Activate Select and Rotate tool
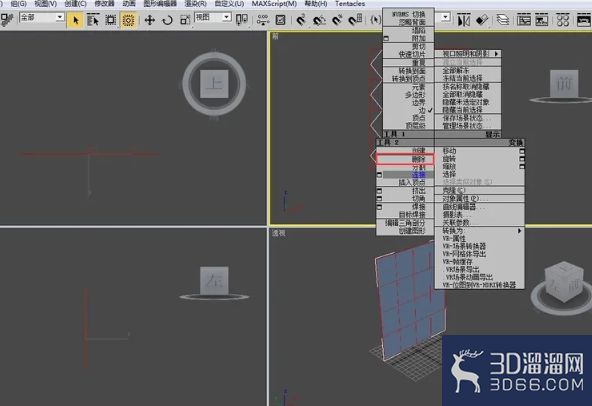Image resolution: width=592 pixels, height=406 pixels. click(x=167, y=20)
